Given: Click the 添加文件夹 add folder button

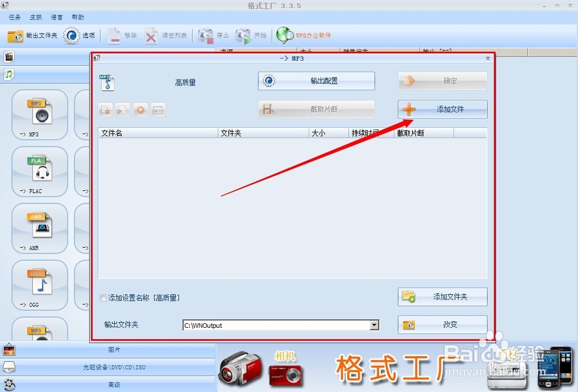Looking at the screenshot, I should (442, 297).
